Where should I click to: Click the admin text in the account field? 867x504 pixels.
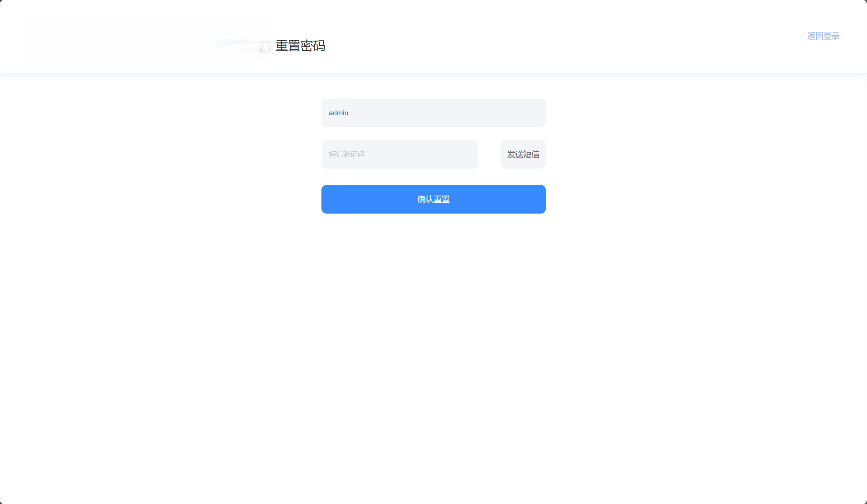[338, 113]
